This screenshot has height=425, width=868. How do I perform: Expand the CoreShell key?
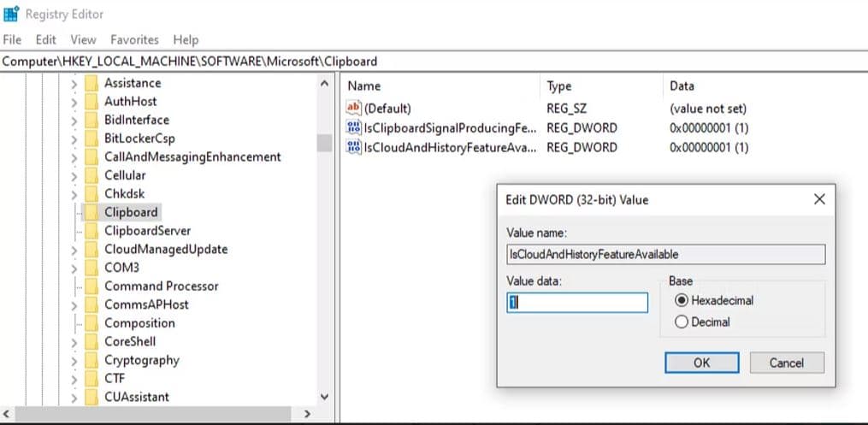click(74, 343)
